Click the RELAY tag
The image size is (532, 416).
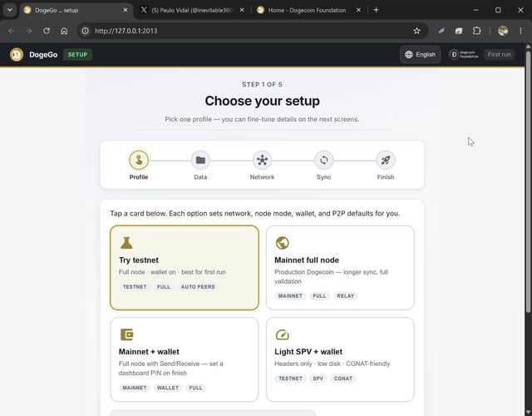click(346, 296)
